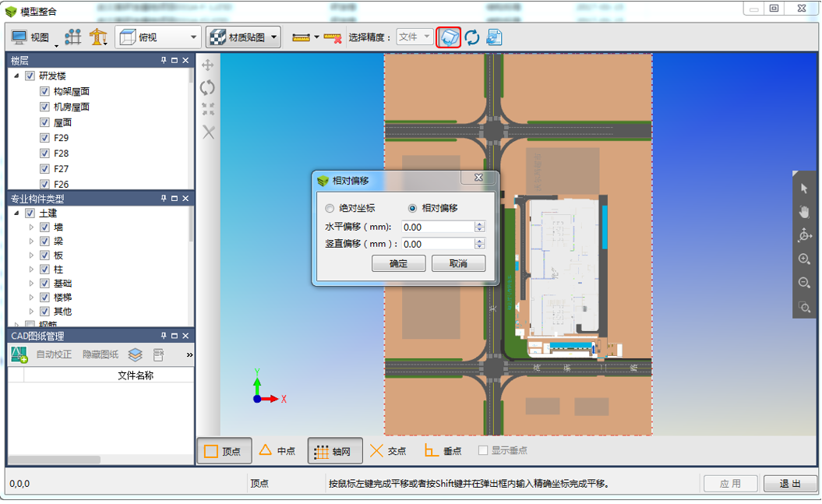Toggle the 土建 checkbox
This screenshot has width=822, height=504.
click(30, 213)
